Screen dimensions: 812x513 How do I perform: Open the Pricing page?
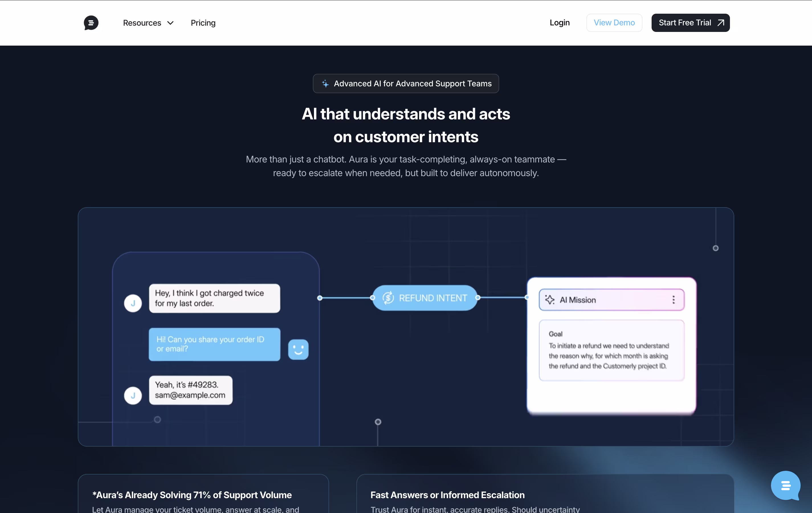pos(203,23)
